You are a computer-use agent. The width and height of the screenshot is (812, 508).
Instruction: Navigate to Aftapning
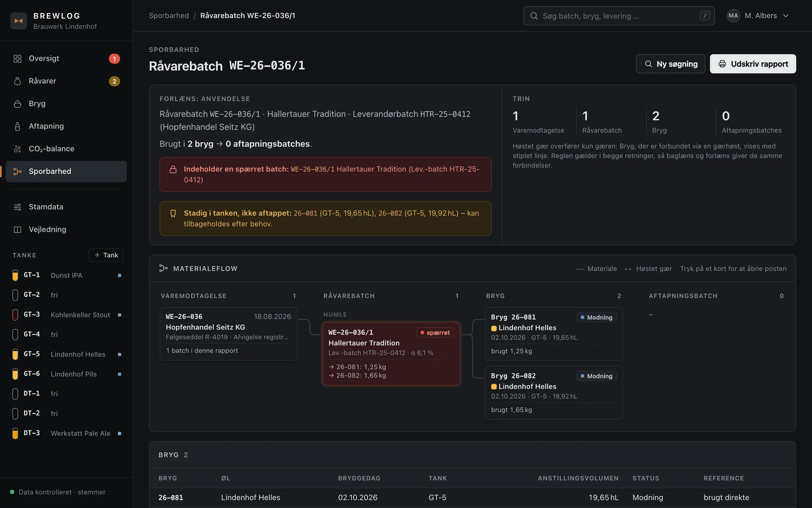coord(66,126)
